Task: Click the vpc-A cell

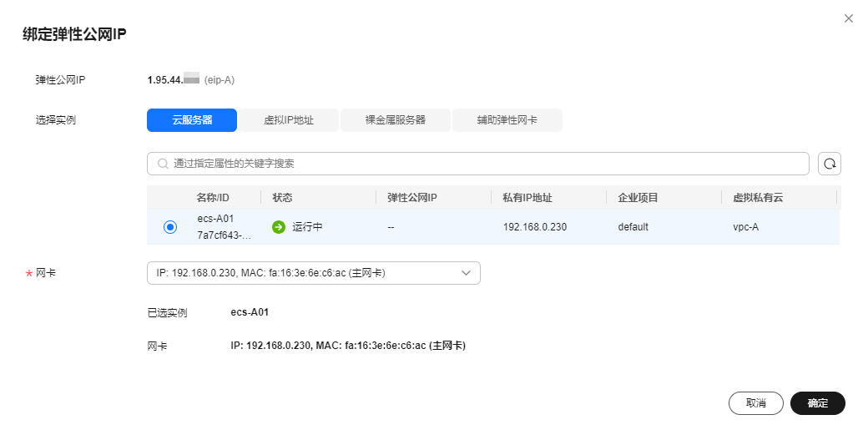Action: (745, 227)
